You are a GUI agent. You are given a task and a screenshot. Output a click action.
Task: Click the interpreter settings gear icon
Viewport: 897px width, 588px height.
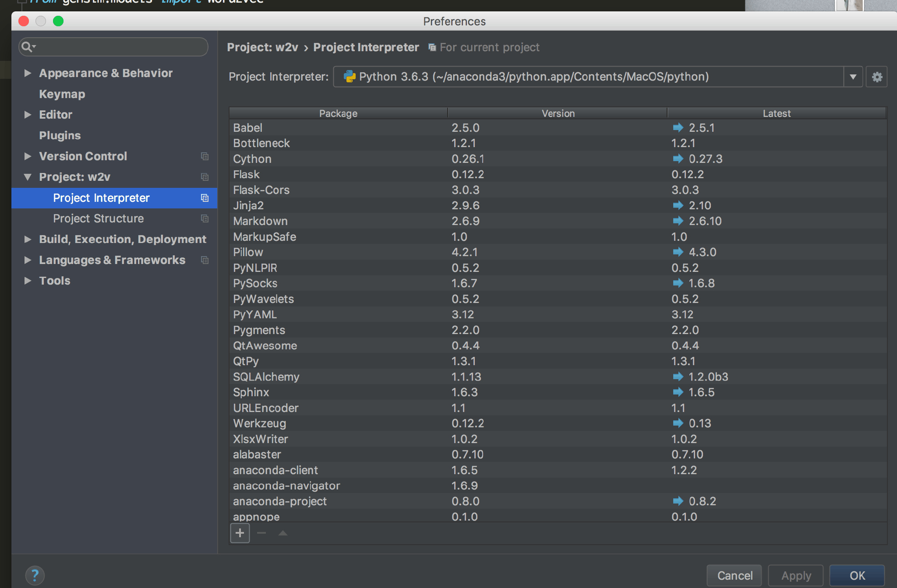(x=877, y=77)
